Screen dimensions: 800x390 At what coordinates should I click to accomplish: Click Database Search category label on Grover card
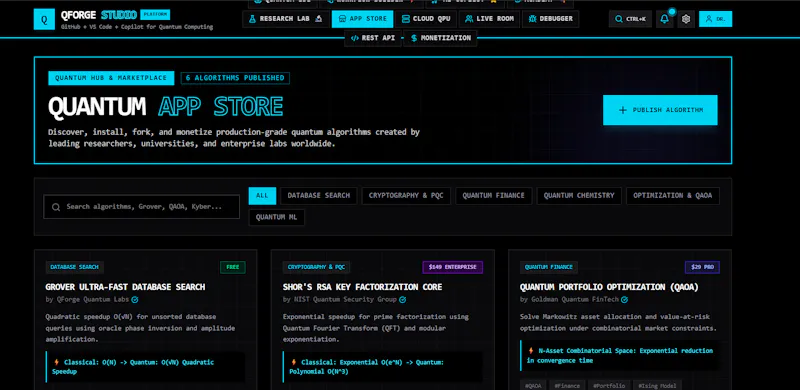74,267
